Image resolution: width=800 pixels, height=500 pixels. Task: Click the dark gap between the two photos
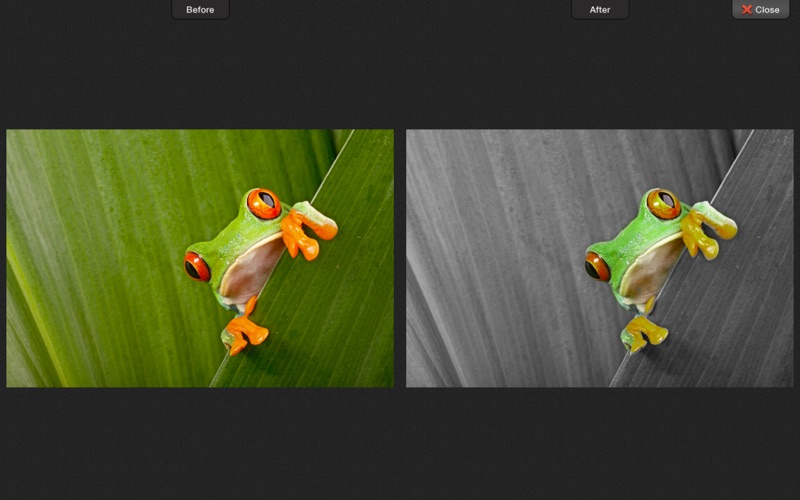coord(400,258)
